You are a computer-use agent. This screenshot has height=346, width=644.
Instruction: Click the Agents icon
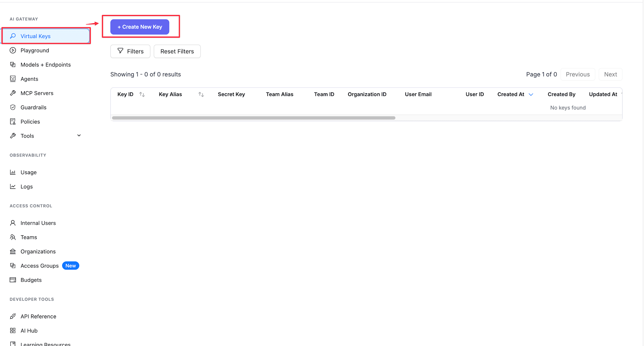[13, 79]
